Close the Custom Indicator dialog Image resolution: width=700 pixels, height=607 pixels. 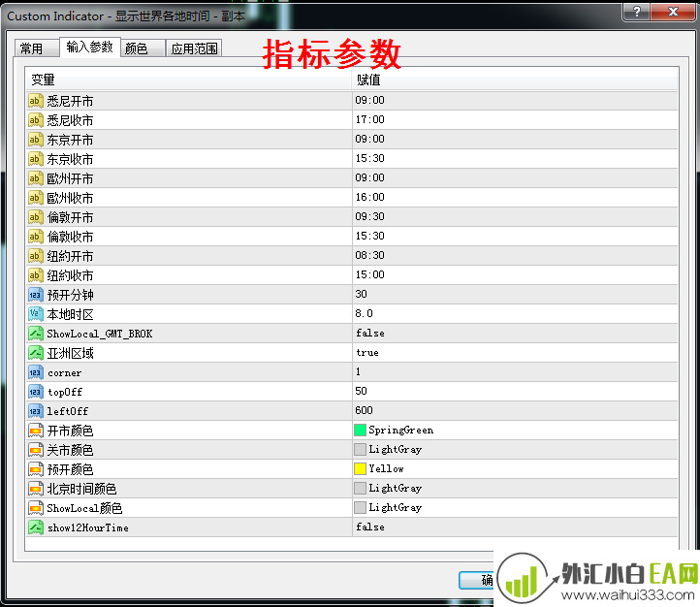coord(673,12)
